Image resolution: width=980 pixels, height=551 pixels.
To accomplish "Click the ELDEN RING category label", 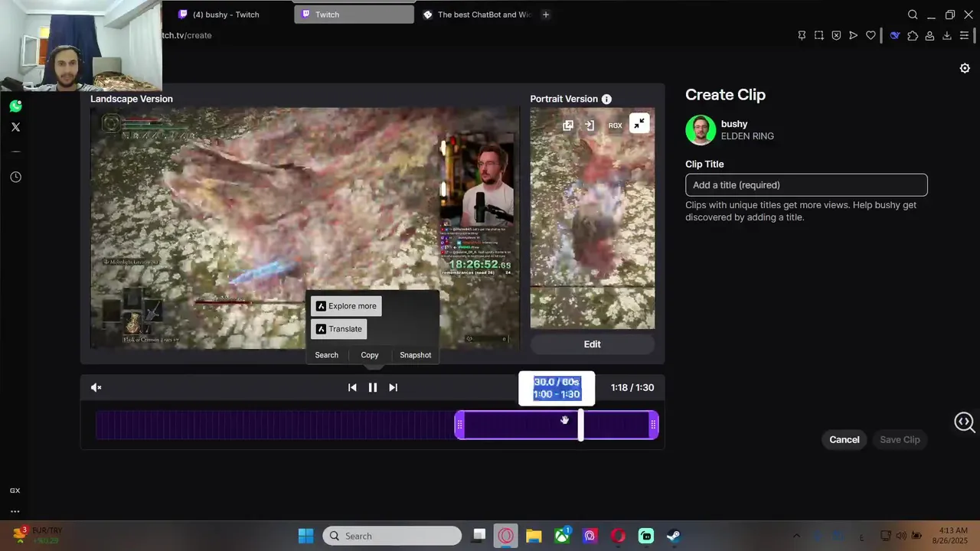I will point(747,136).
